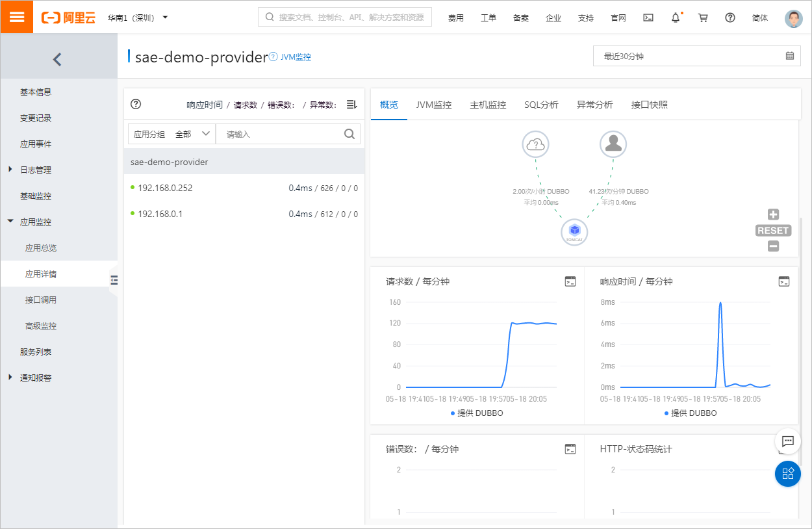The height and width of the screenshot is (529, 812).
Task: Switch to the SQL分析 tab
Action: pyautogui.click(x=541, y=105)
